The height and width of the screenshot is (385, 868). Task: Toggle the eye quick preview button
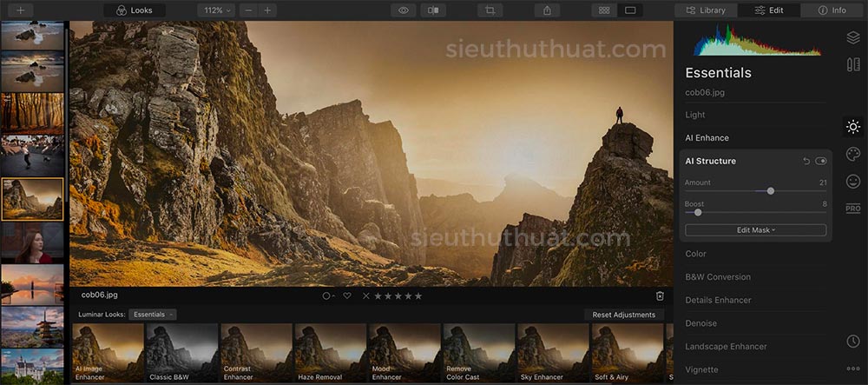pos(403,10)
